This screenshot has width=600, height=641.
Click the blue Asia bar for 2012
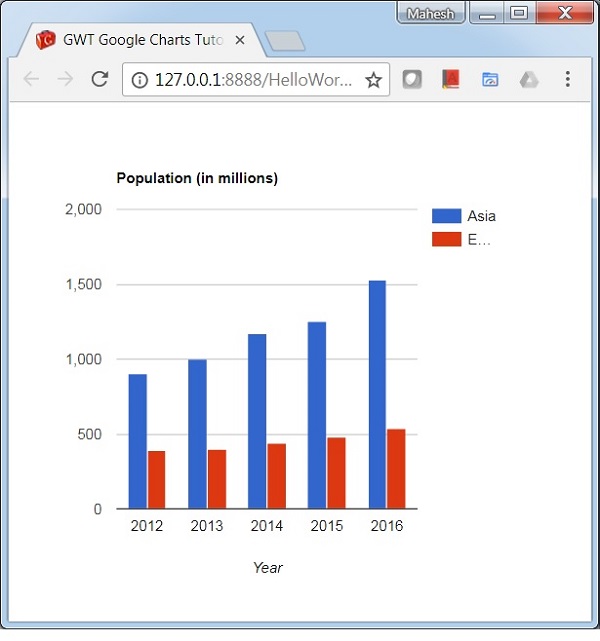point(138,442)
